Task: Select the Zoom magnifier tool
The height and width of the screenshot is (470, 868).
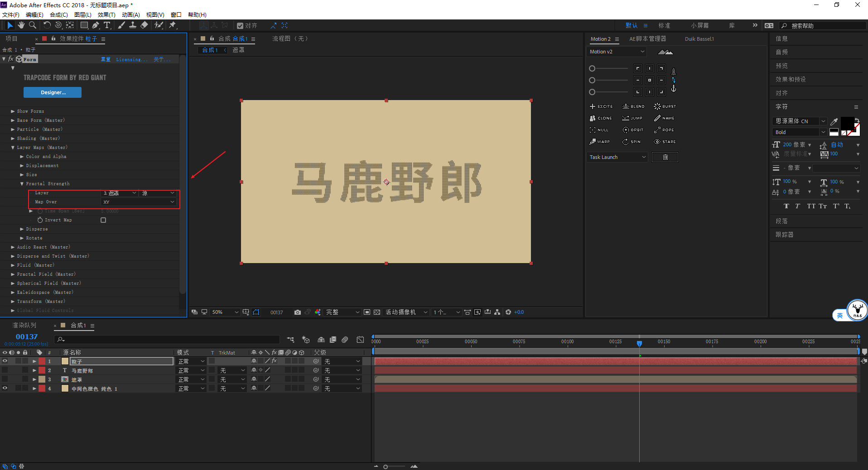Action: point(33,25)
